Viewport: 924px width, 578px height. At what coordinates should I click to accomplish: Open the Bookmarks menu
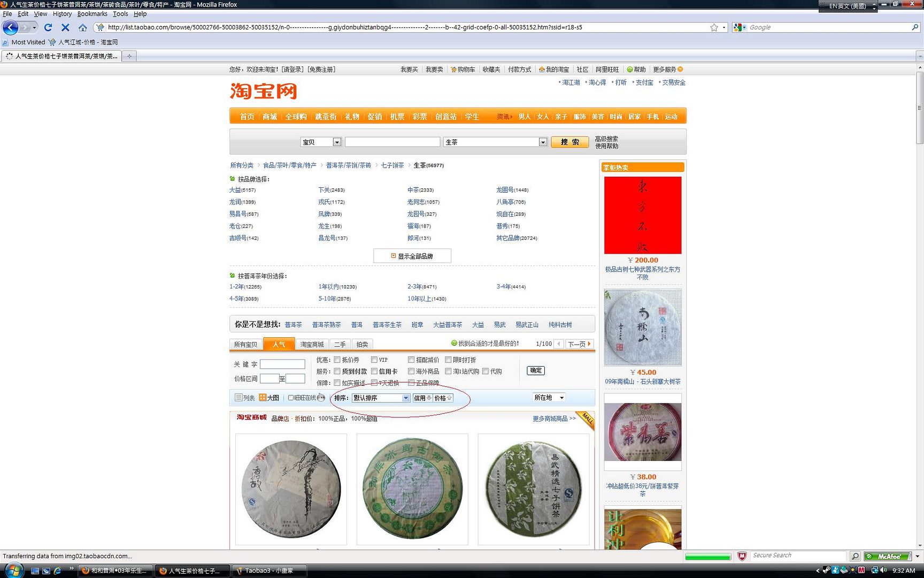click(x=92, y=14)
